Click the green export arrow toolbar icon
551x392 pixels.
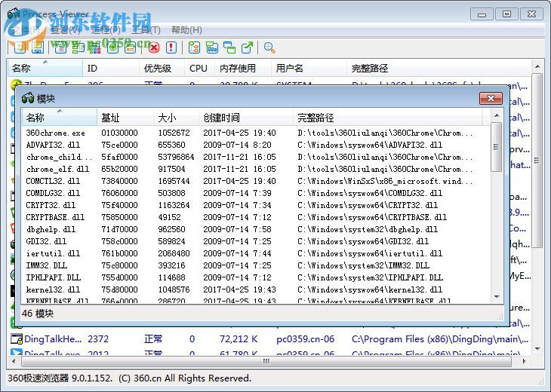[x=247, y=47]
